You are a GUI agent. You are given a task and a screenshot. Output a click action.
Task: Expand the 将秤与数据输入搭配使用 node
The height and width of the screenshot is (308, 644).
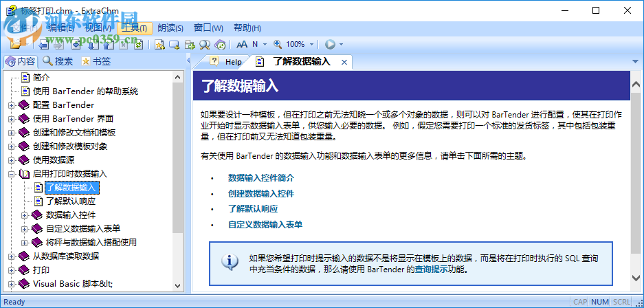pyautogui.click(x=24, y=243)
